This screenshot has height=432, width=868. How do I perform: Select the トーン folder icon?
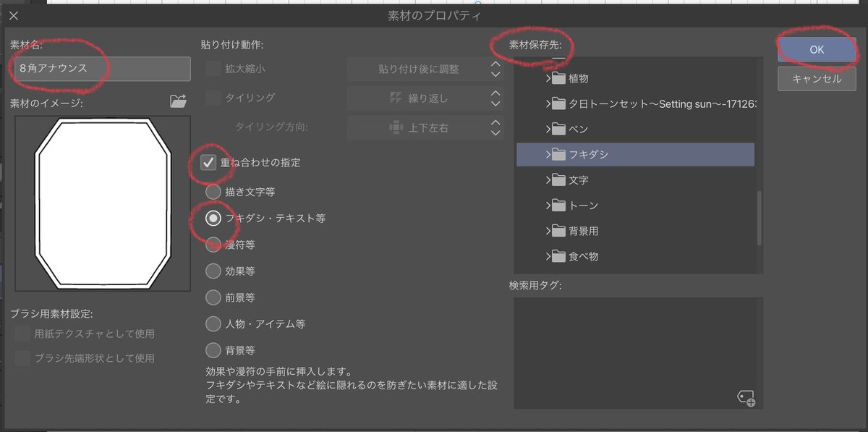tap(558, 206)
